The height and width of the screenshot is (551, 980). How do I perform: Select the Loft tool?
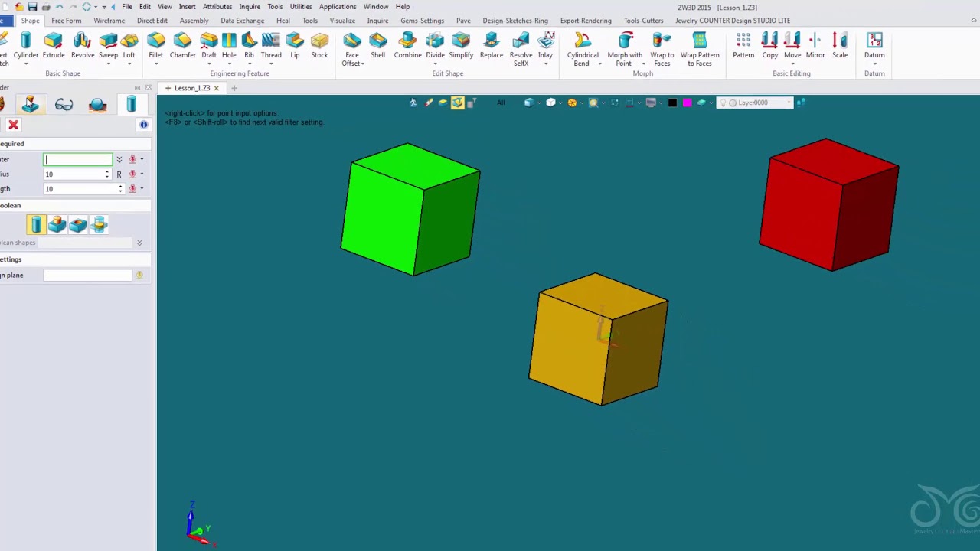129,46
